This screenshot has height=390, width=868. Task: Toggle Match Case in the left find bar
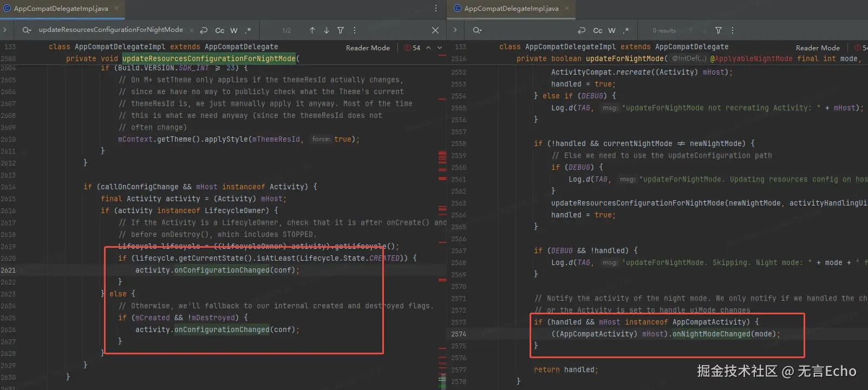[x=219, y=30]
